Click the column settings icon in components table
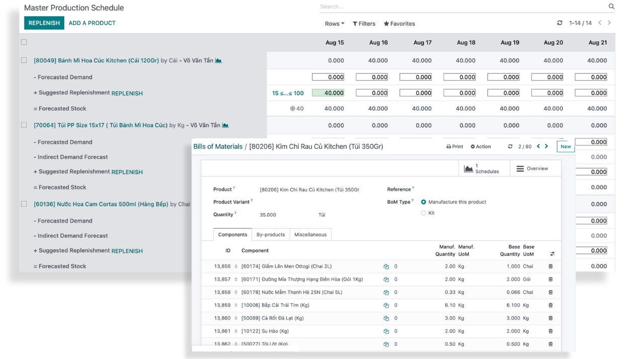 click(552, 254)
